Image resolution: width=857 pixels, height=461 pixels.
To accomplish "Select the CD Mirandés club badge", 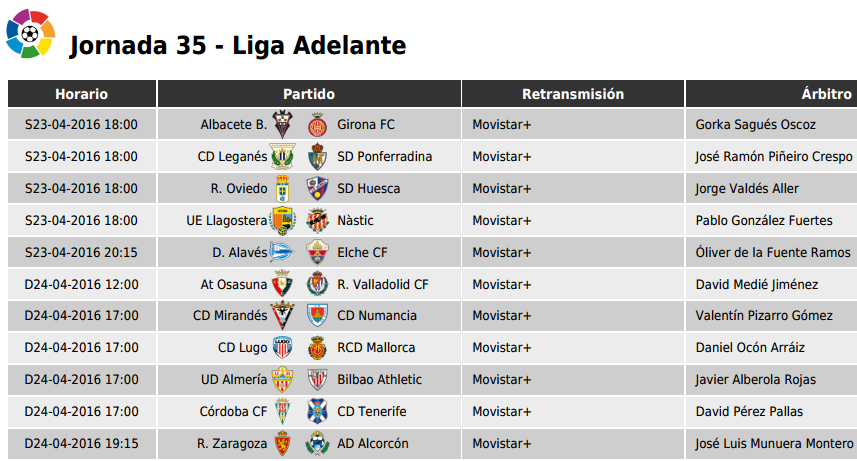I will coord(283,316).
